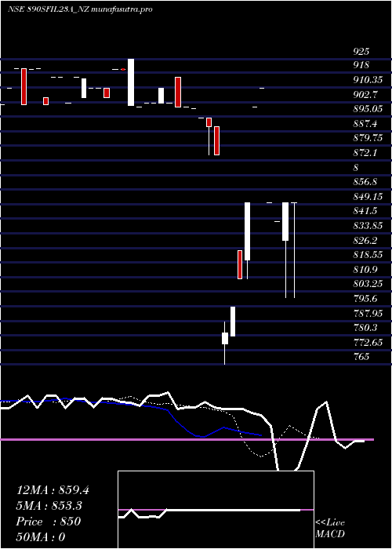The width and height of the screenshot is (392, 549).
Task: Click the Live MACD inset chart box
Action: point(216,510)
